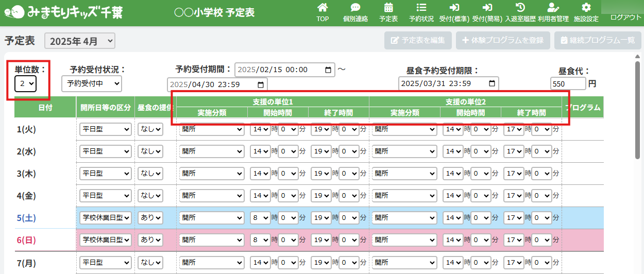Click the ログアウト link

click(x=625, y=18)
